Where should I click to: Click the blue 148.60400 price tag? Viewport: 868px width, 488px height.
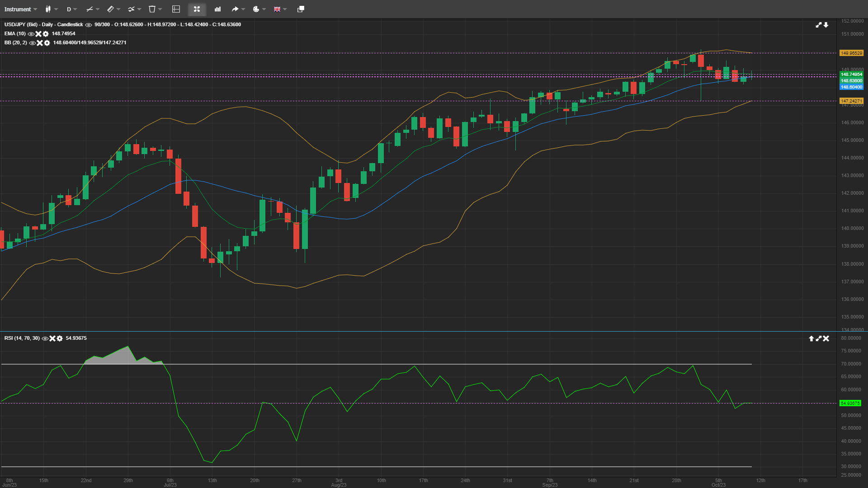(851, 87)
